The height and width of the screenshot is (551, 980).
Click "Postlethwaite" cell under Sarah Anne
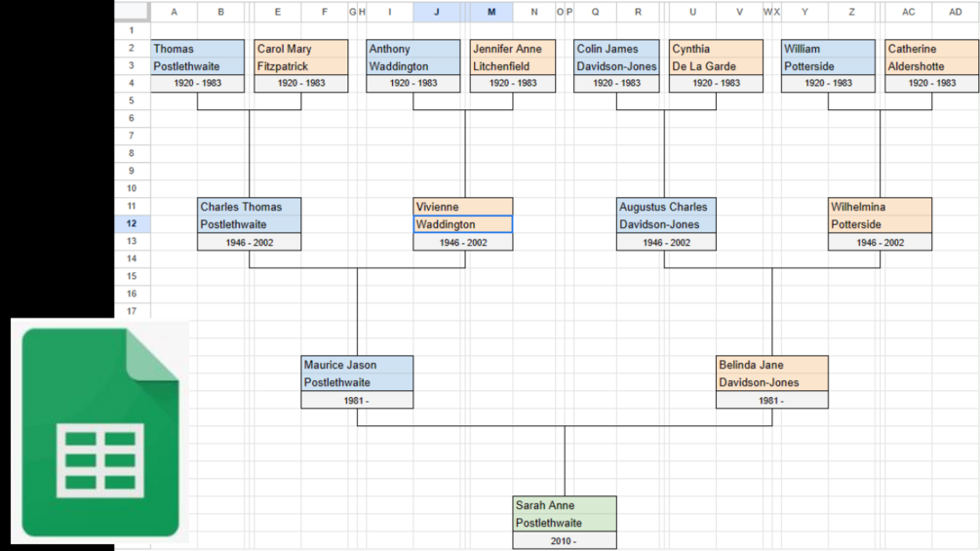(x=565, y=523)
